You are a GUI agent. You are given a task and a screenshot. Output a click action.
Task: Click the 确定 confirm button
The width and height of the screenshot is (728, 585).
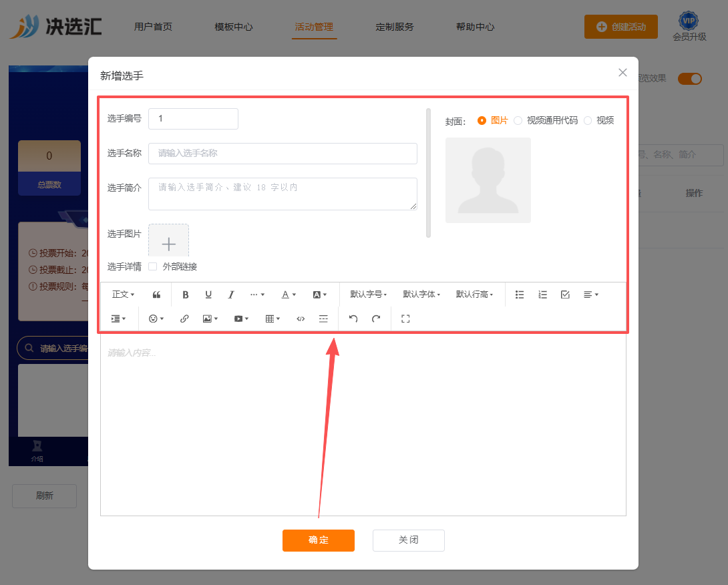pos(319,540)
